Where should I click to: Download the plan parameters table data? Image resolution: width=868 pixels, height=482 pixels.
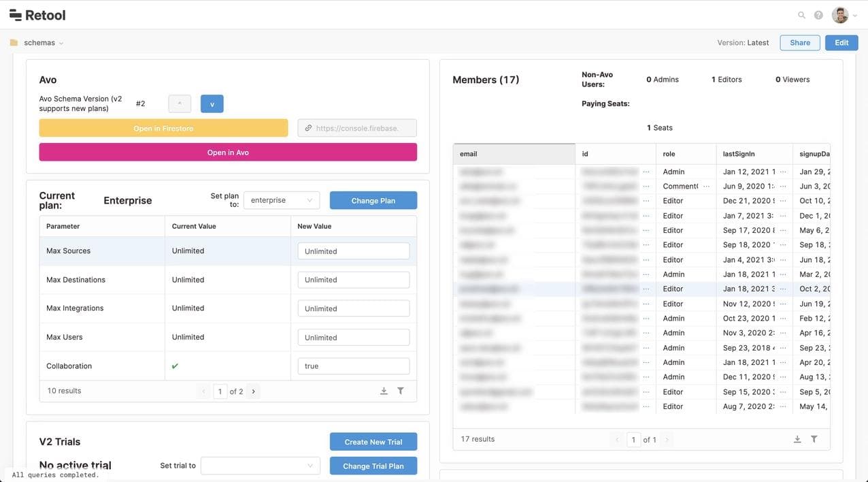point(384,391)
